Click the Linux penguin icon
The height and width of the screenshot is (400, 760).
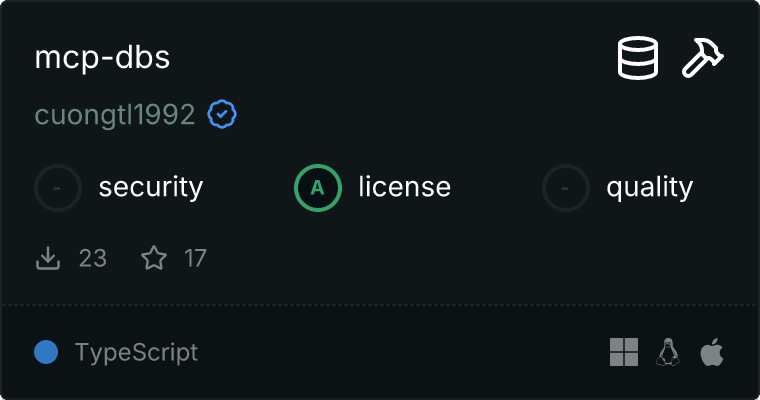point(668,352)
